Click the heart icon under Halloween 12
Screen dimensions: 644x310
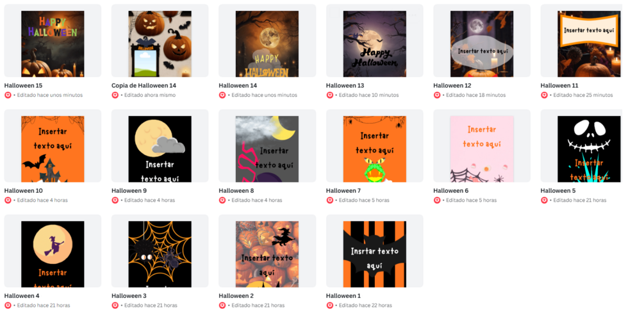pyautogui.click(x=437, y=95)
